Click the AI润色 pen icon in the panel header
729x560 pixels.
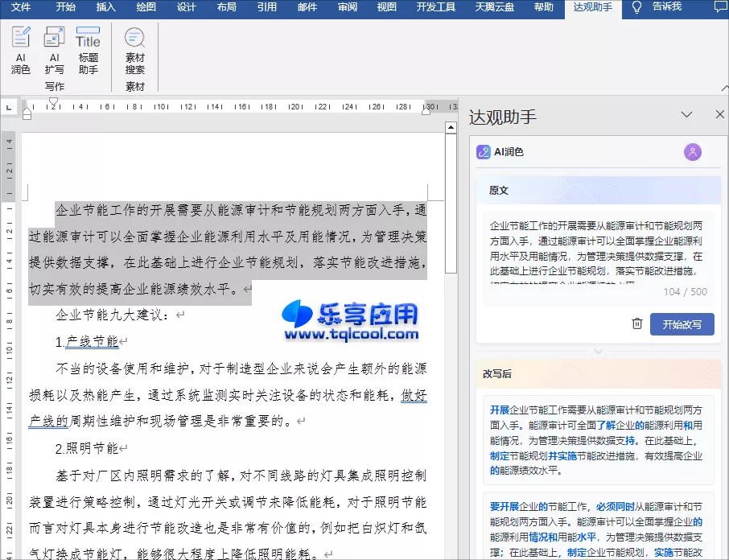pos(484,151)
